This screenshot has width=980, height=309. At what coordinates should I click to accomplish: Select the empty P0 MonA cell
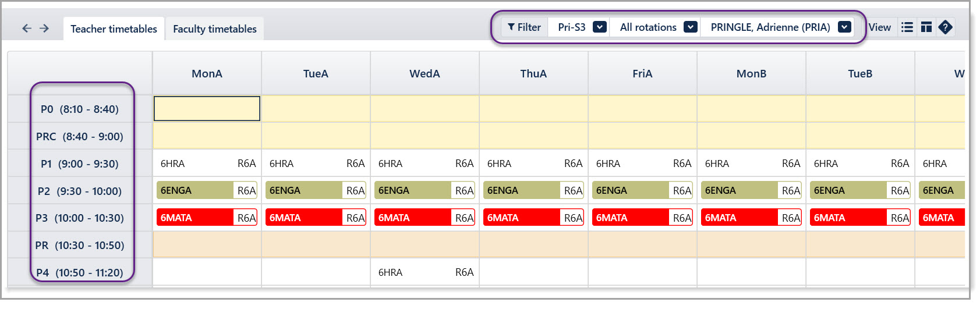[207, 109]
